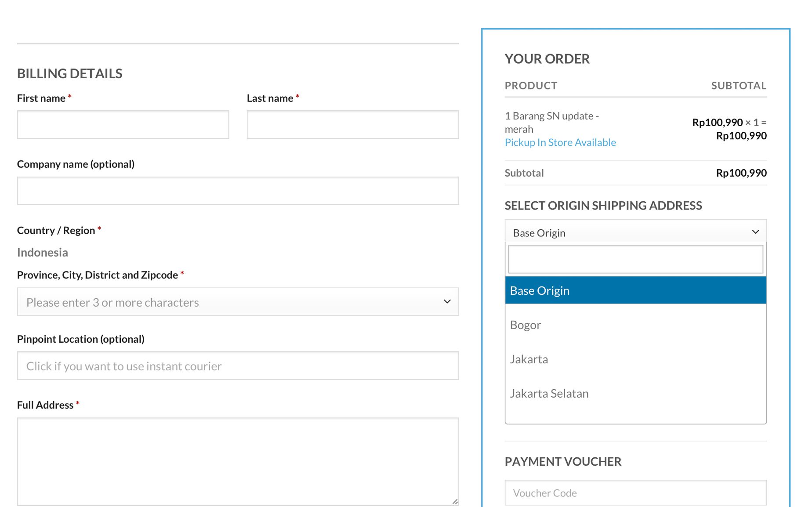Collapse the Base Origin shipping address dropdown
The image size is (812, 507).
coord(635,232)
